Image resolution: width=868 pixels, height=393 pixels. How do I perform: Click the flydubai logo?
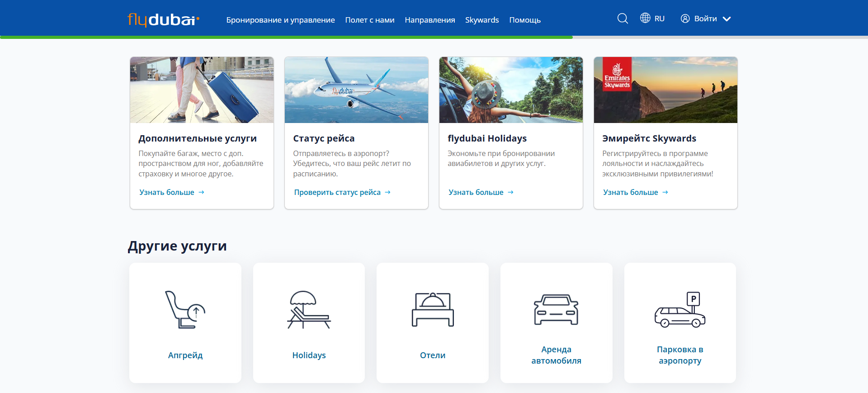(163, 19)
